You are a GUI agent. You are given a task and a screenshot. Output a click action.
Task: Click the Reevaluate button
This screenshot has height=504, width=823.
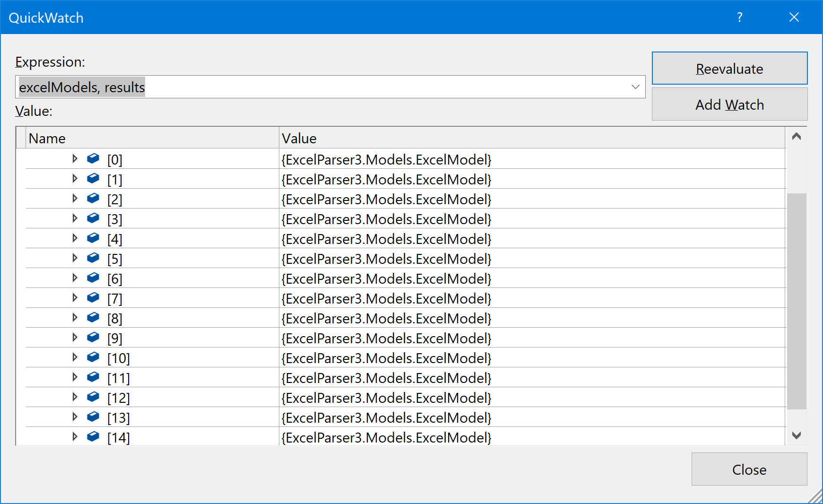pos(729,68)
